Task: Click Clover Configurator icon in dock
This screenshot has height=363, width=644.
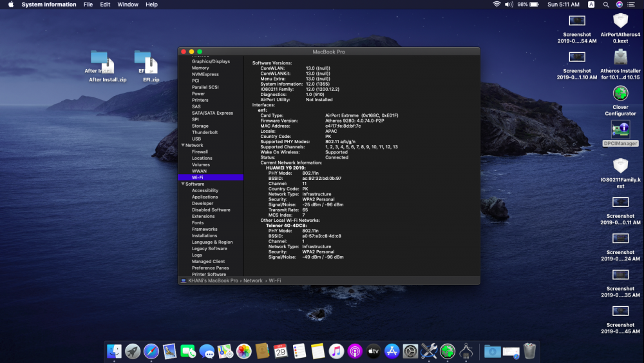Action: tap(448, 351)
